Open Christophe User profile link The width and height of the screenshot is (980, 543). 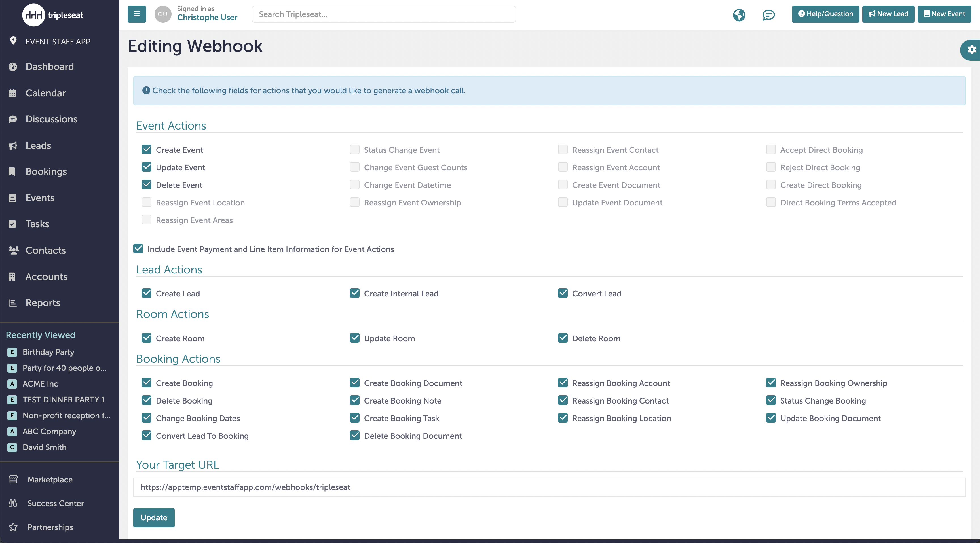207,18
